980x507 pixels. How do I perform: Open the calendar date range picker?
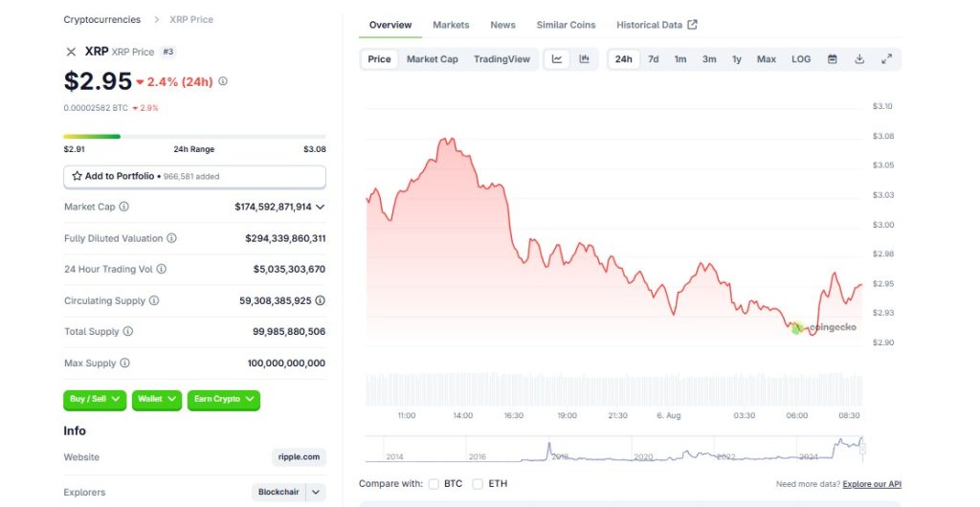(833, 59)
